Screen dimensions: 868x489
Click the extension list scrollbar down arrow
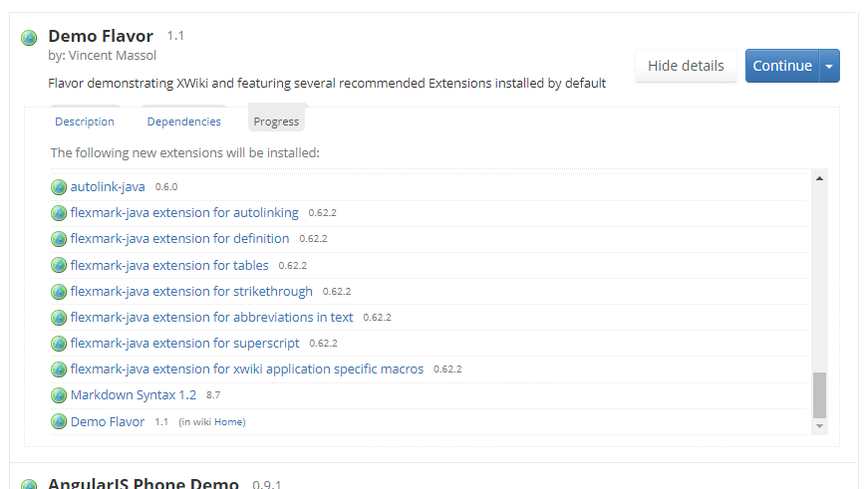coord(819,426)
